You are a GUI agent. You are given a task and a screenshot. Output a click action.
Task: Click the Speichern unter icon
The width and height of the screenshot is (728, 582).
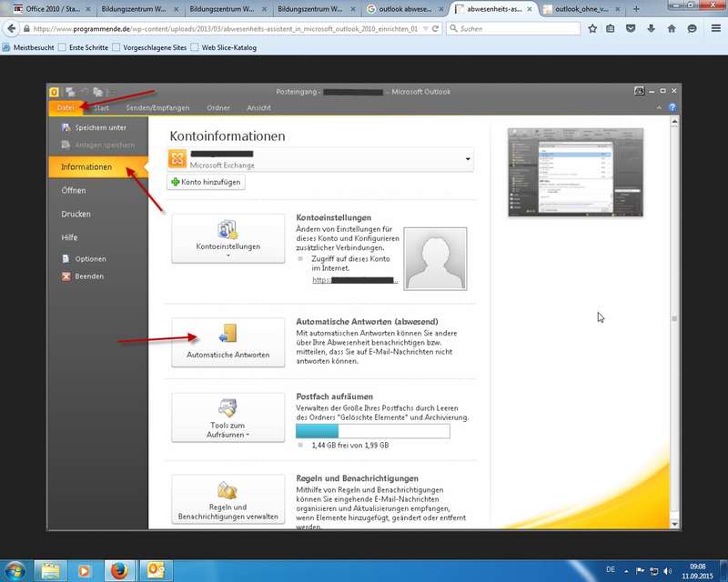tap(66, 127)
